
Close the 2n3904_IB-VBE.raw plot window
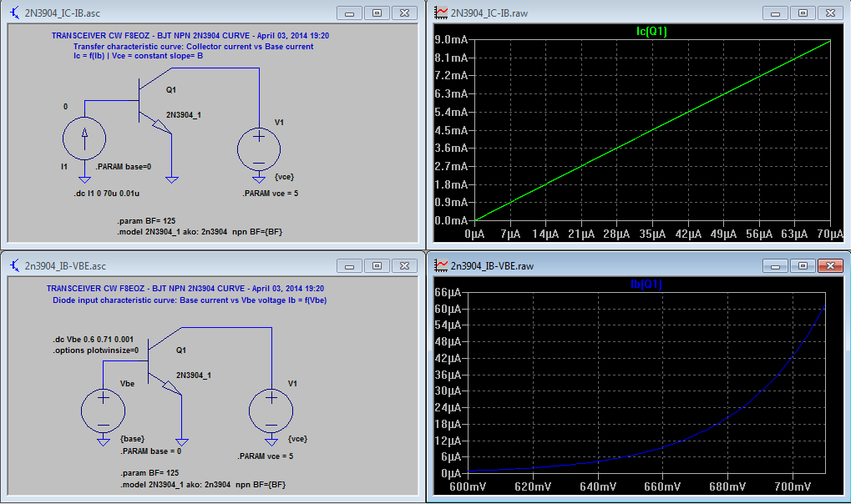(x=829, y=266)
